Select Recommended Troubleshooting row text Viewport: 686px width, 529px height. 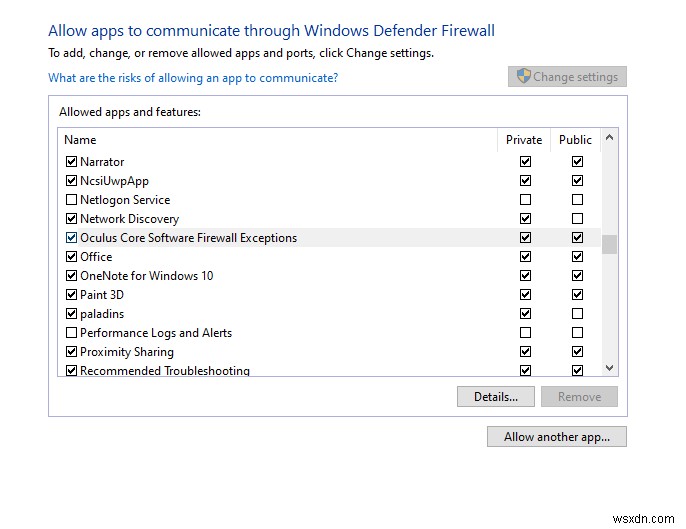165,371
